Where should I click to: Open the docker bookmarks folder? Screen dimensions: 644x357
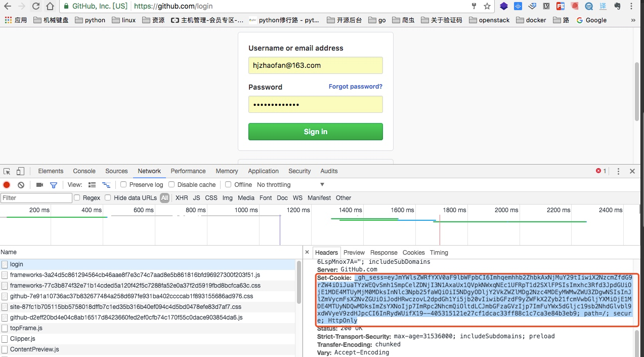[x=531, y=20]
